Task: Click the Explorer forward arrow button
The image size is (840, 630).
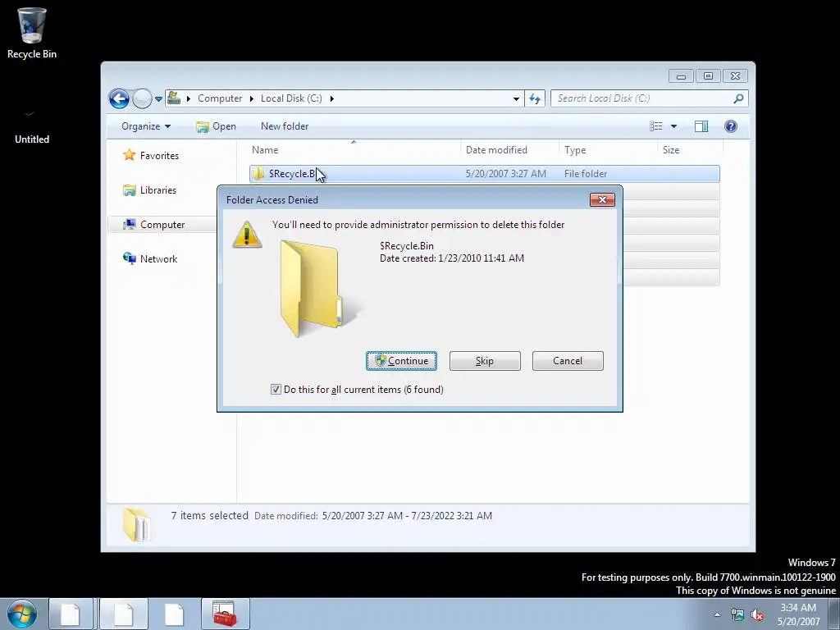Action: (142, 98)
